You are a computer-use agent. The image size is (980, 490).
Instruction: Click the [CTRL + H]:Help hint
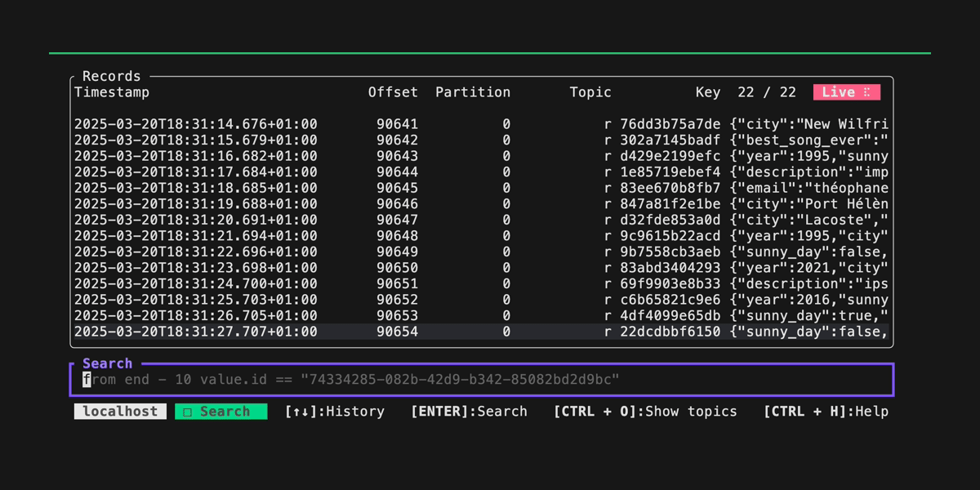[x=826, y=411]
